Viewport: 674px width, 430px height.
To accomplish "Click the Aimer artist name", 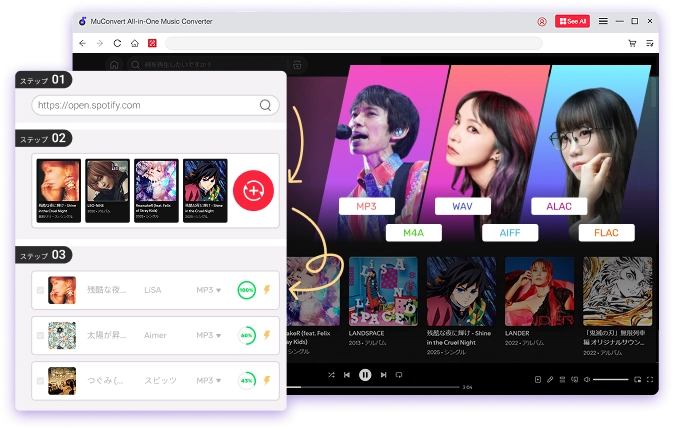I will (x=155, y=335).
